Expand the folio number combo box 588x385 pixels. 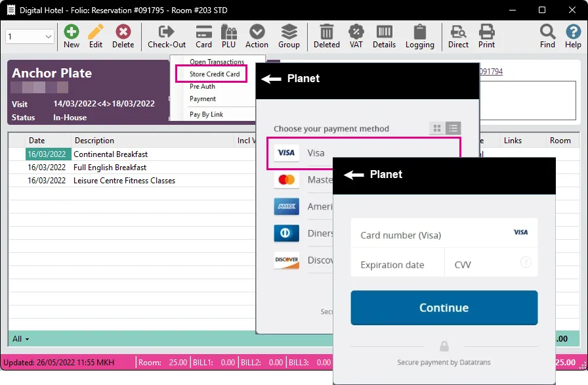[x=49, y=37]
